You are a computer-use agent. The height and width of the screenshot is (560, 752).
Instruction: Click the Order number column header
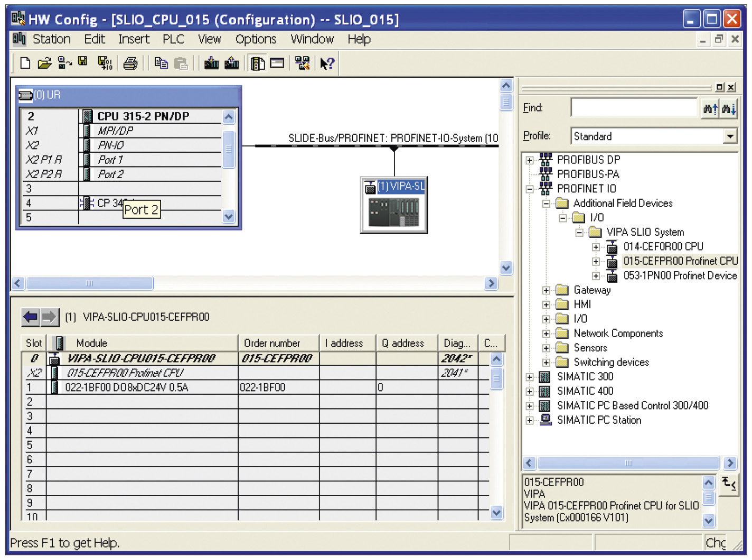click(278, 343)
